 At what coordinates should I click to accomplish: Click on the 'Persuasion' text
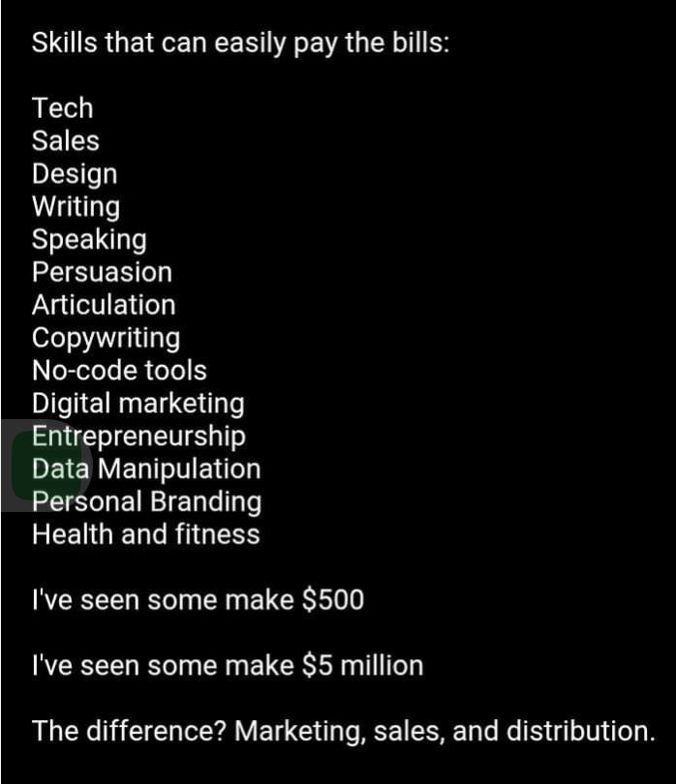[102, 272]
